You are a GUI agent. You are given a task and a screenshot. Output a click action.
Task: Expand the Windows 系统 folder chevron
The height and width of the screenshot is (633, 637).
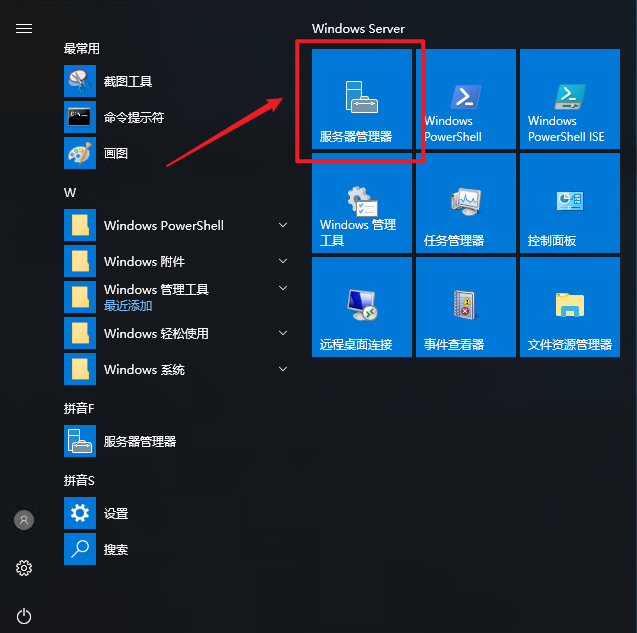coord(283,369)
